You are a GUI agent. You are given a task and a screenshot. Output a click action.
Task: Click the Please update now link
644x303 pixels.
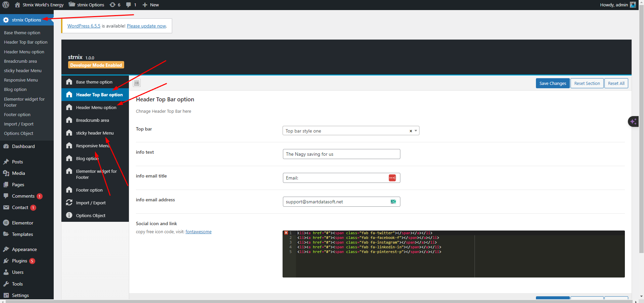(x=146, y=26)
